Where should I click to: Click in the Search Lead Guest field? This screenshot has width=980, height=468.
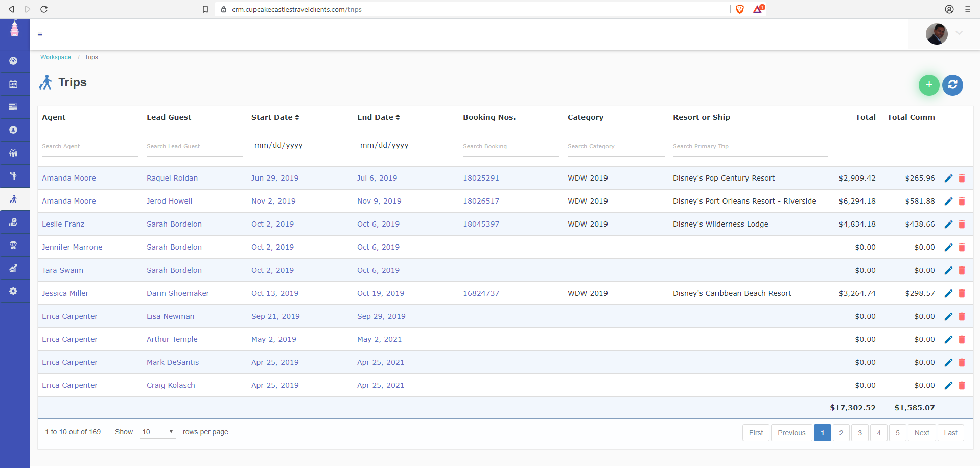click(195, 146)
